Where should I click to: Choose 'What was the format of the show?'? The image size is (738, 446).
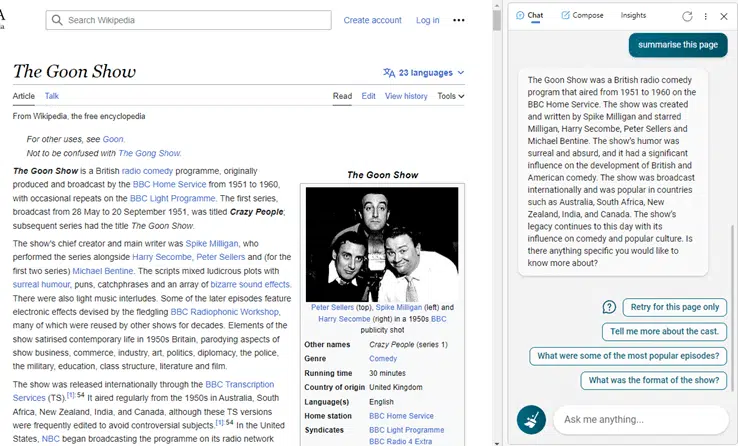tap(654, 380)
